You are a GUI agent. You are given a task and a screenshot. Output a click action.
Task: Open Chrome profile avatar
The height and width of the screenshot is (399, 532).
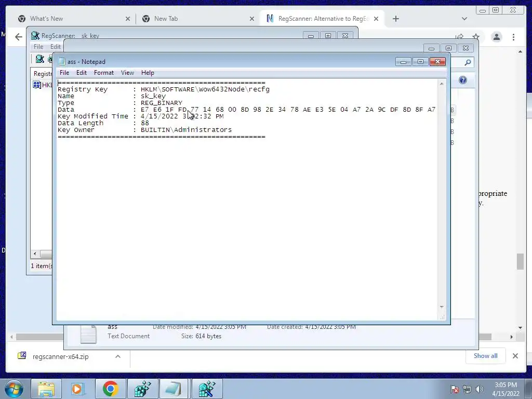pos(496,37)
